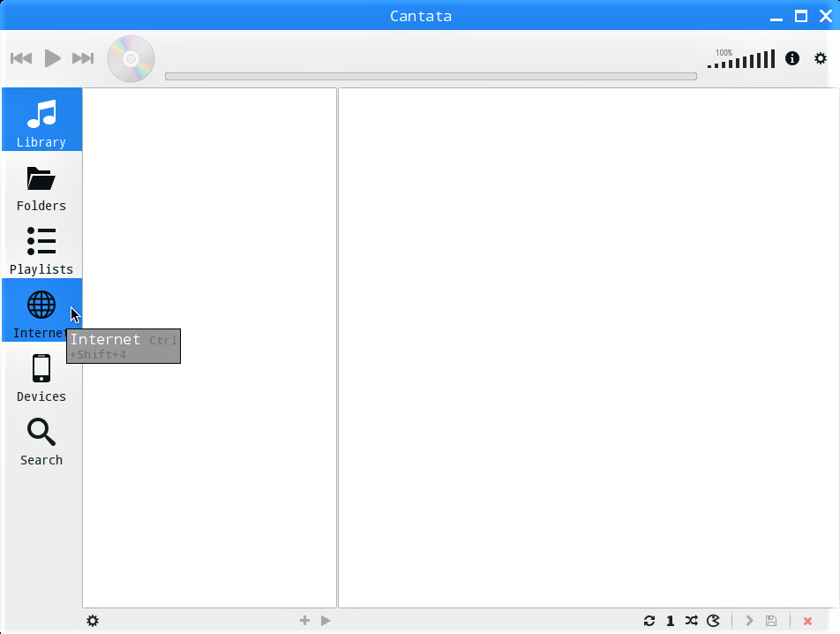
Task: Save the play queue with the floppy disk icon
Action: point(771,621)
